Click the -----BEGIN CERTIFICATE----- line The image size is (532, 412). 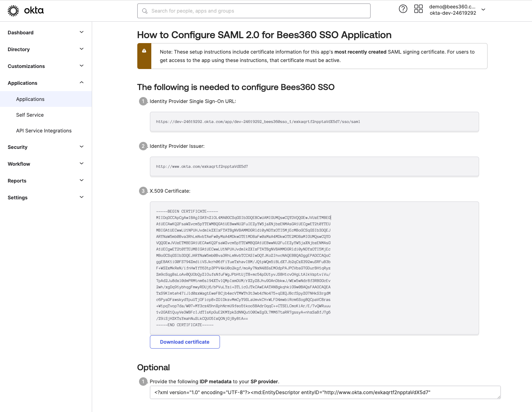click(x=187, y=212)
